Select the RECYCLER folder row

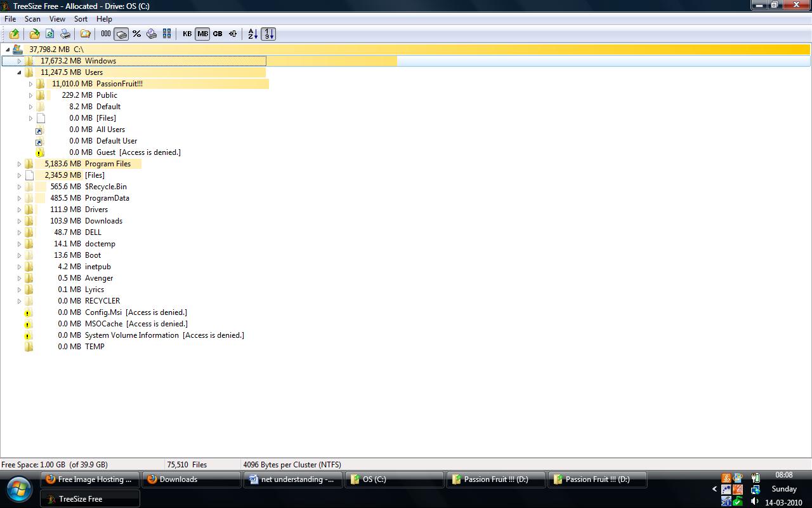pos(406,301)
